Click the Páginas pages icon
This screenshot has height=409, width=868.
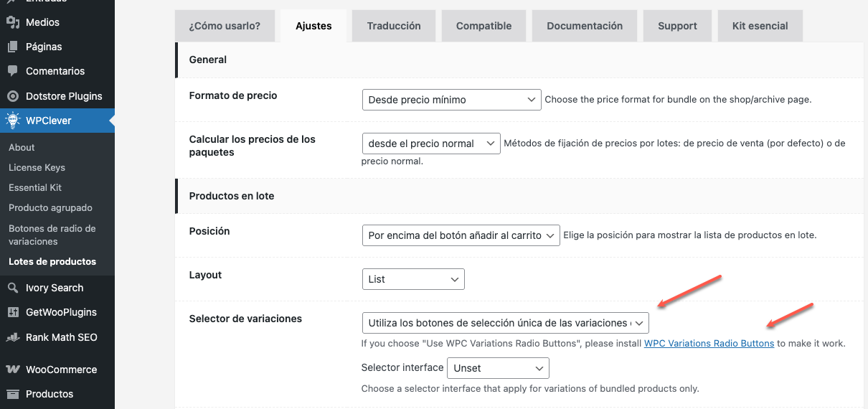[13, 47]
